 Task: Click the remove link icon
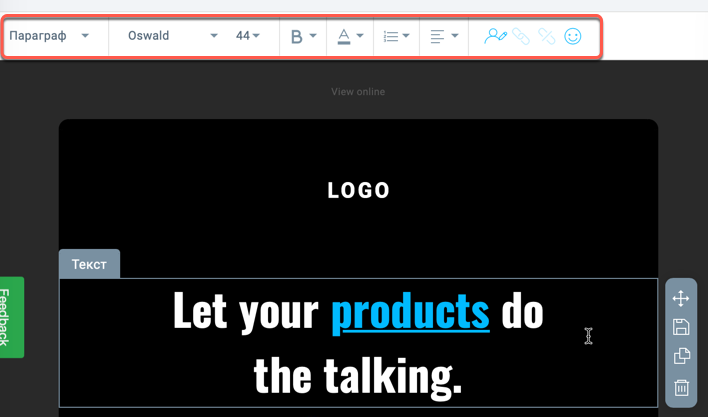547,36
